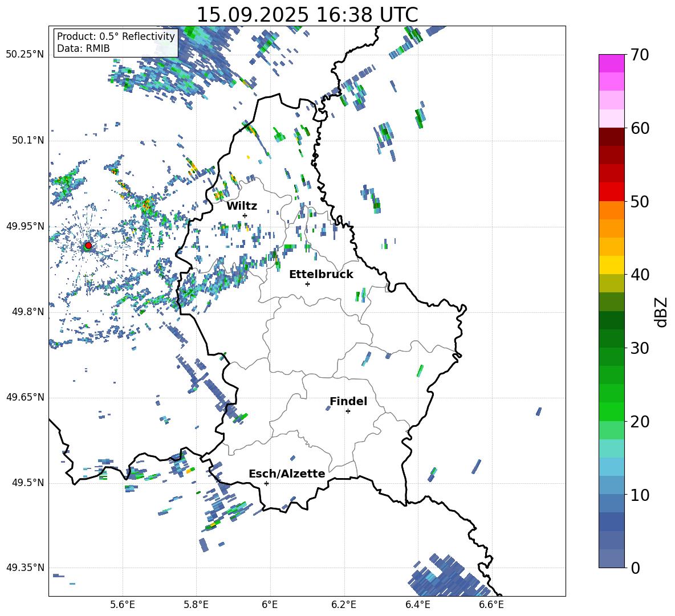Click the red radar site marker
This screenshot has width=675, height=616.
[x=88, y=246]
